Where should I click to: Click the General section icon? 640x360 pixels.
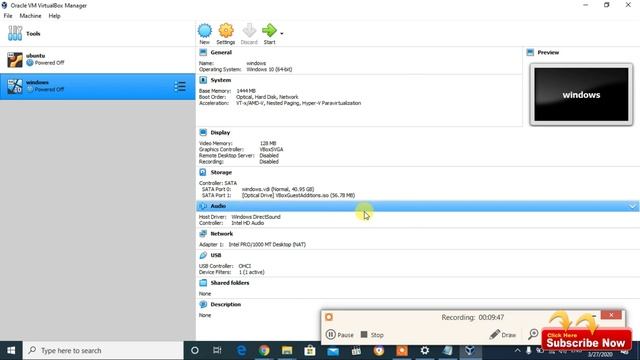point(203,52)
